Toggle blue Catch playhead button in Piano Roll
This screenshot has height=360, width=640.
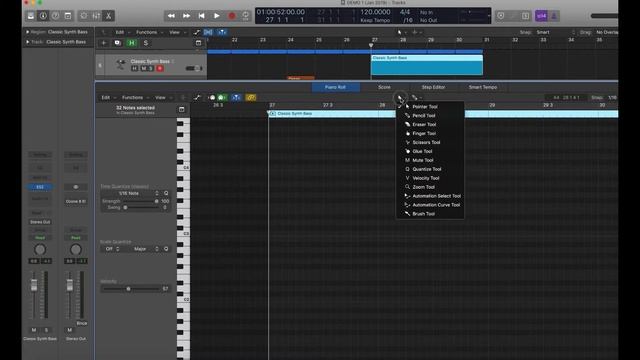[236, 98]
